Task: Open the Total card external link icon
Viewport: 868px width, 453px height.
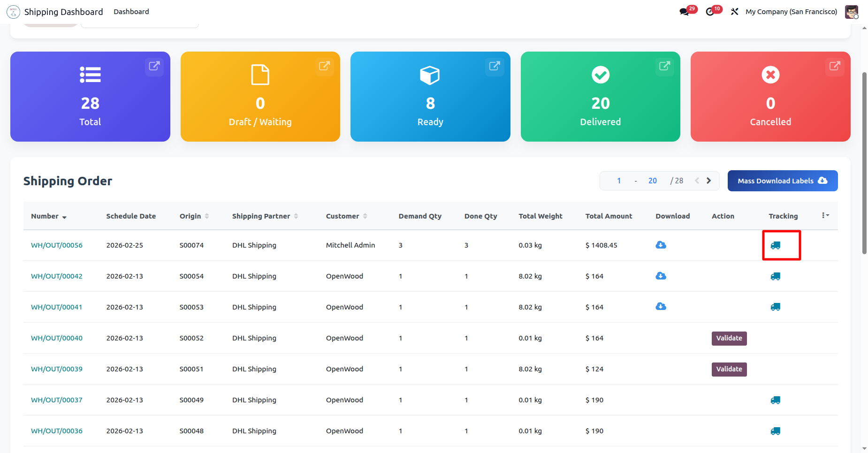Action: point(154,66)
